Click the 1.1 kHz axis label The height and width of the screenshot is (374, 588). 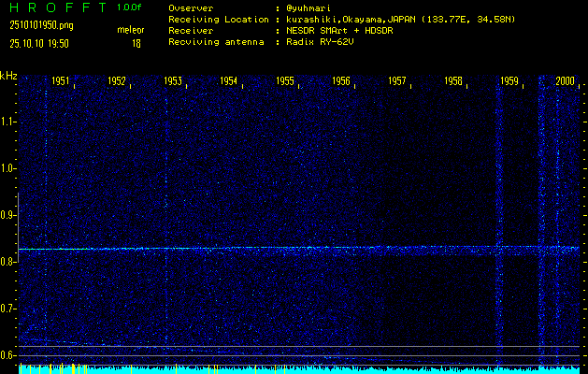(7, 122)
